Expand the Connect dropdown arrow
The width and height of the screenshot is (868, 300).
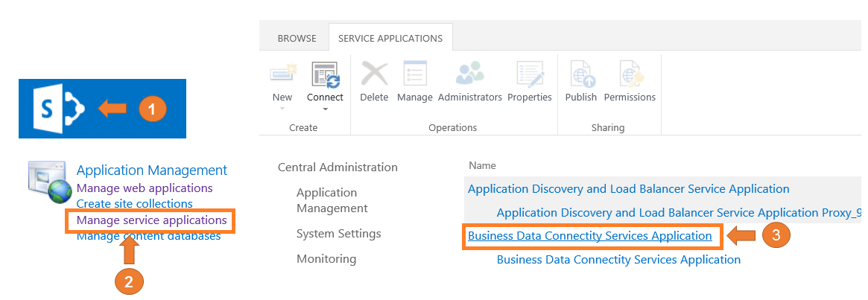point(325,109)
